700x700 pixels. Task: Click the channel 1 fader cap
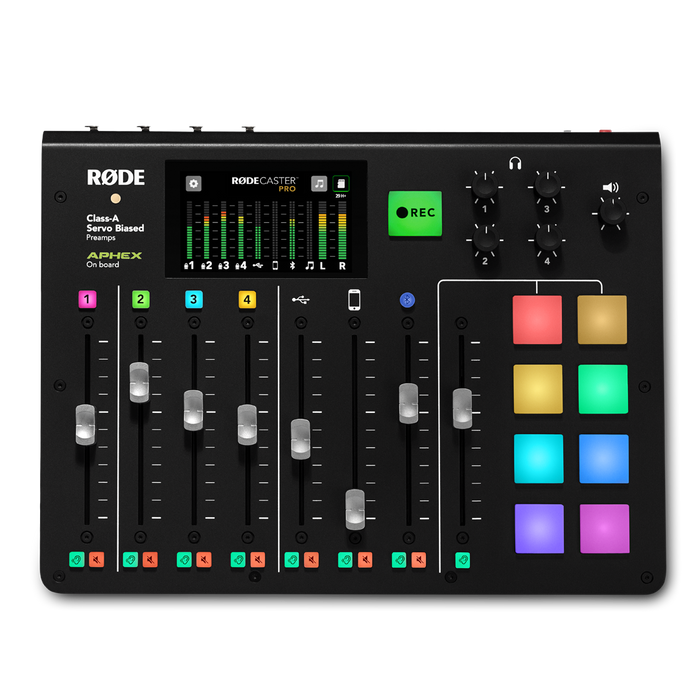85,425
